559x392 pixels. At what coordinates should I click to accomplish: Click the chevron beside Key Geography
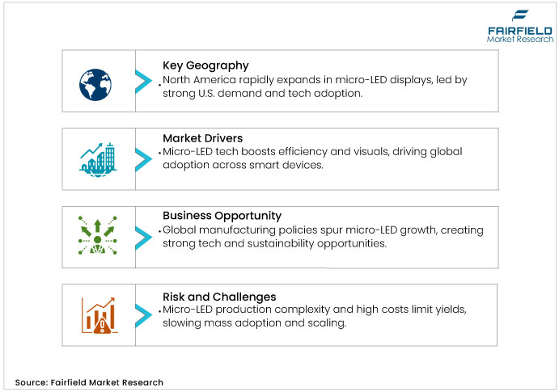coord(143,81)
